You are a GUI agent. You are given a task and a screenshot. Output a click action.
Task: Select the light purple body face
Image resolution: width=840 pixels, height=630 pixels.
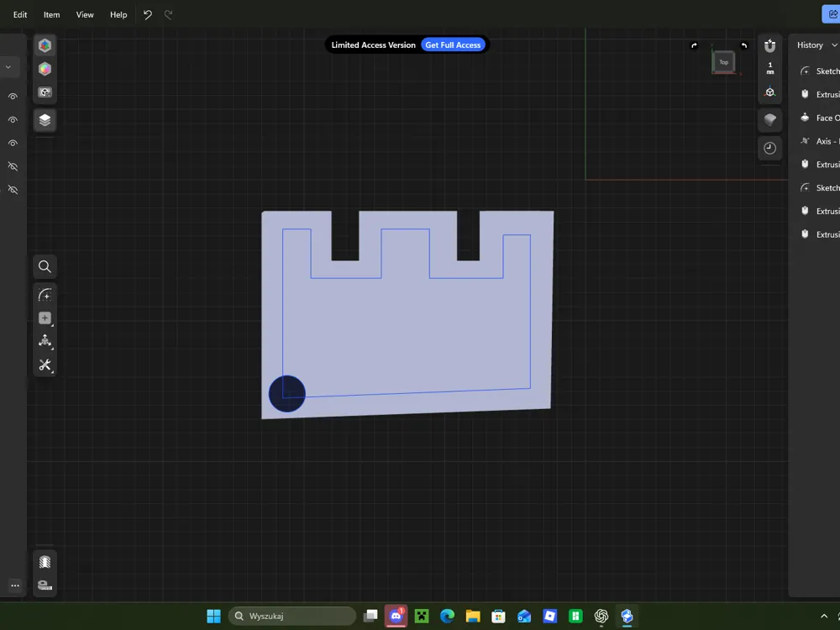(x=407, y=332)
